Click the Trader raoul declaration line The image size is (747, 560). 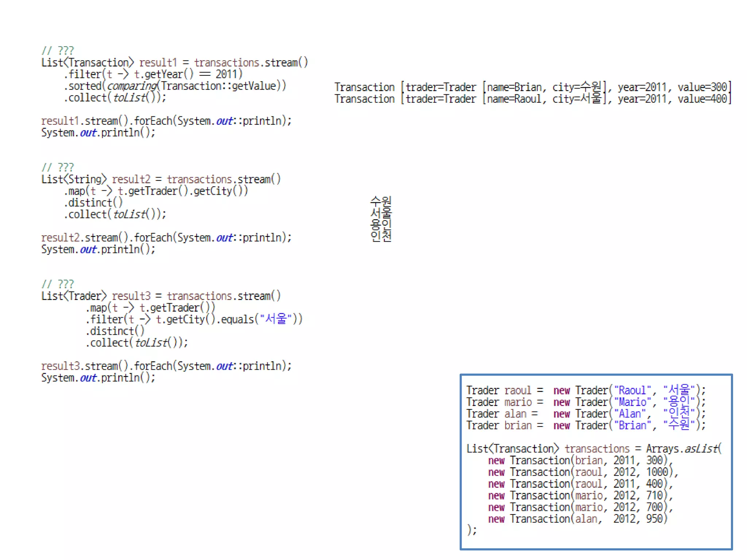click(586, 390)
